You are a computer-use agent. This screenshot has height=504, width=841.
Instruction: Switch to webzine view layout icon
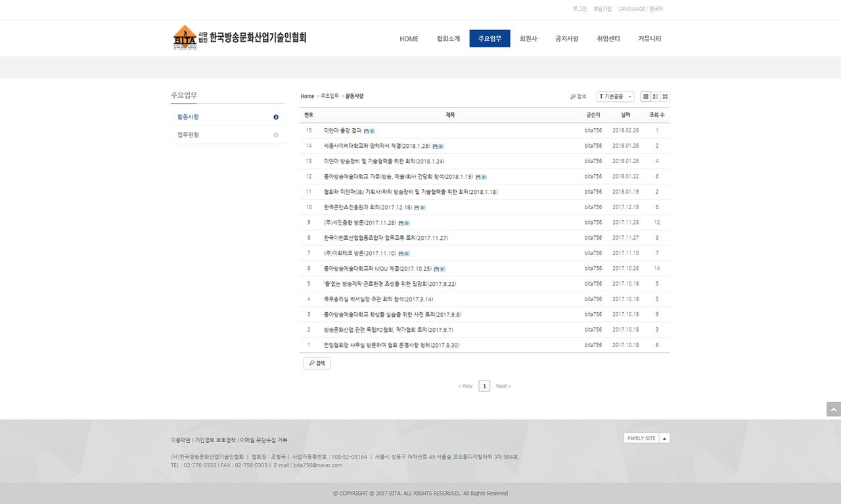coord(655,97)
